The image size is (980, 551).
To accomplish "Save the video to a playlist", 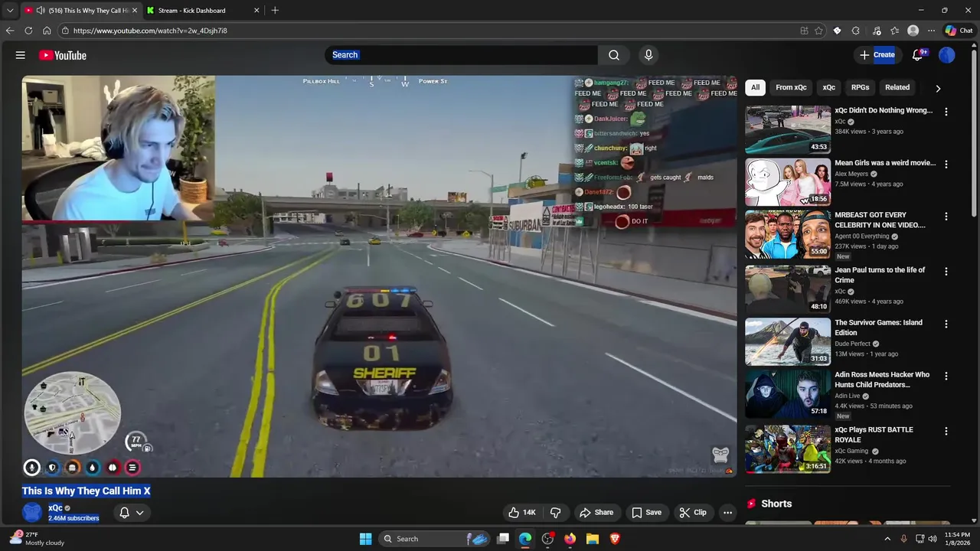I will (646, 513).
